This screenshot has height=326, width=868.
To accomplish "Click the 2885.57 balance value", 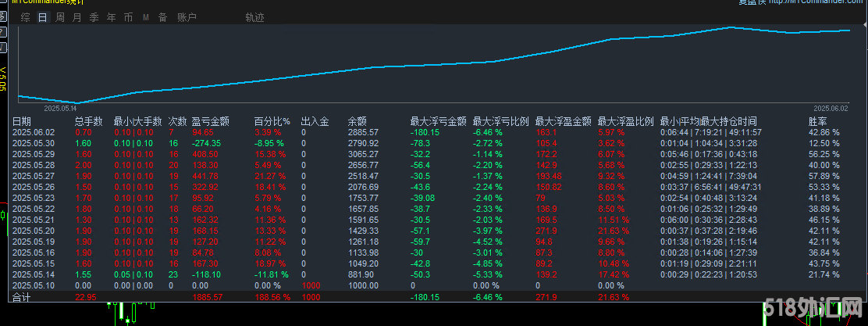I will [x=363, y=132].
